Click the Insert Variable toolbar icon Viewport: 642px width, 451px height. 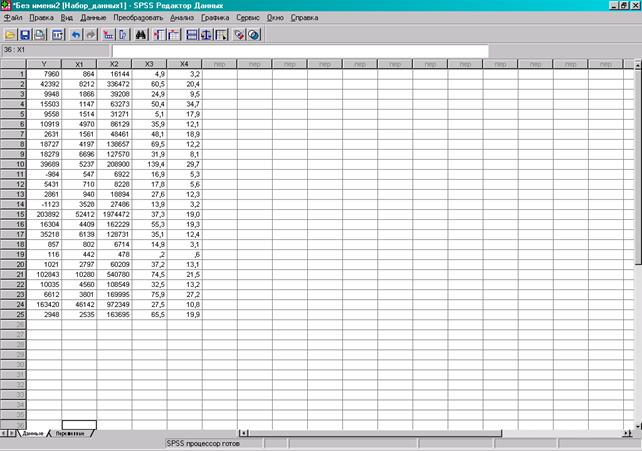tap(174, 35)
